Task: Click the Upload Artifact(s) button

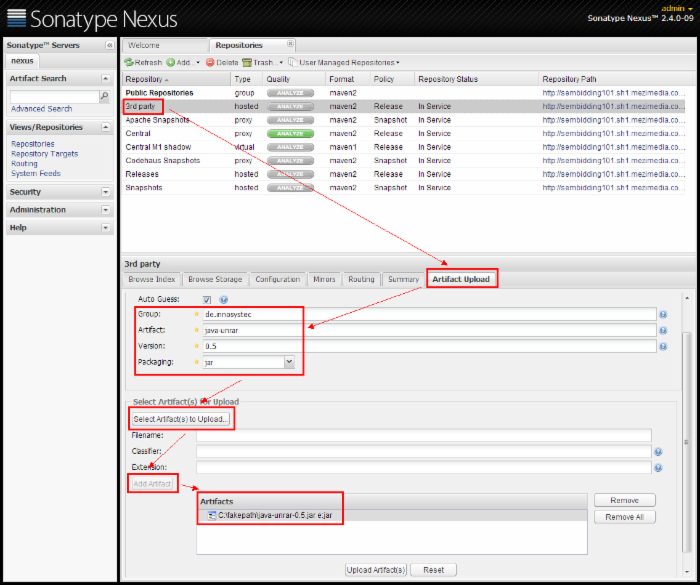Action: click(376, 570)
